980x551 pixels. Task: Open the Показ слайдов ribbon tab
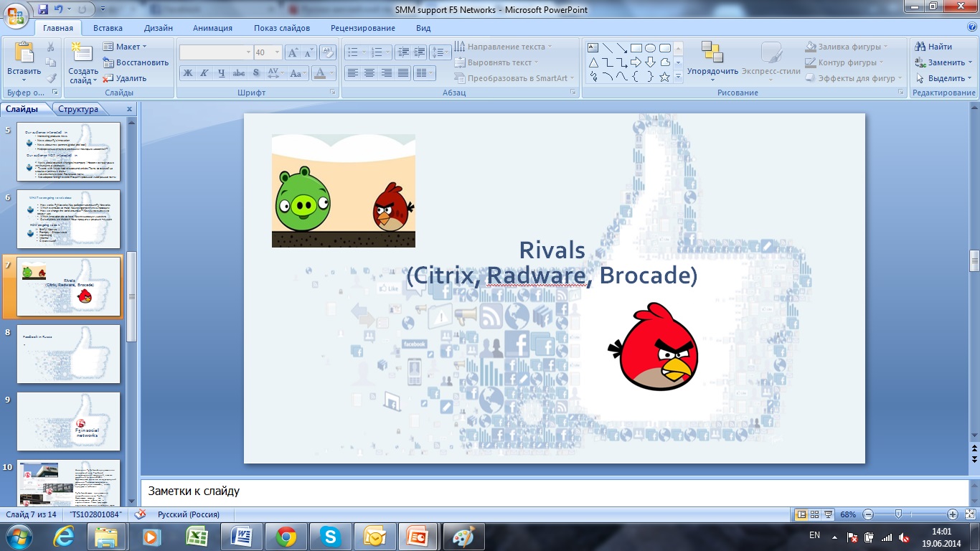(282, 28)
